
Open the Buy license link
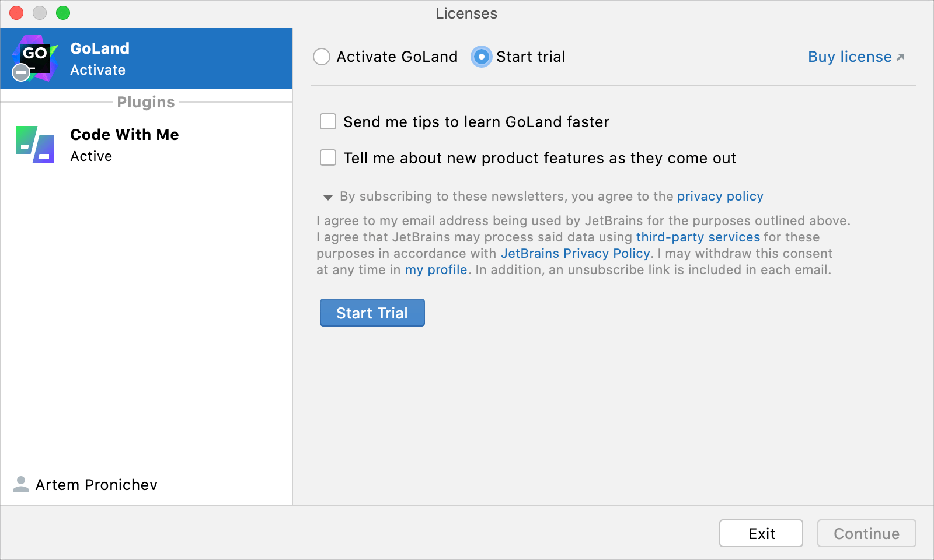[x=849, y=57]
